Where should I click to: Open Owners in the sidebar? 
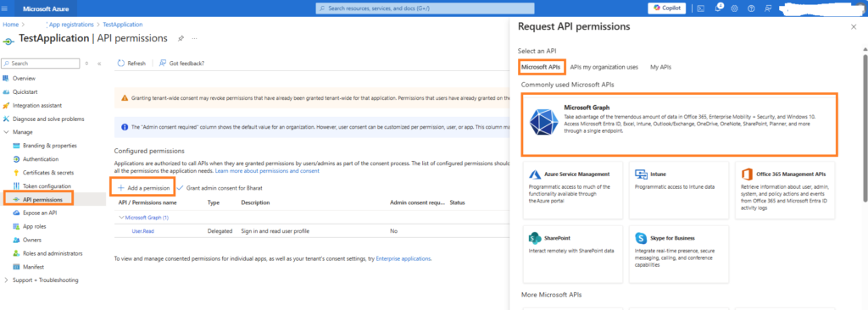coord(32,240)
